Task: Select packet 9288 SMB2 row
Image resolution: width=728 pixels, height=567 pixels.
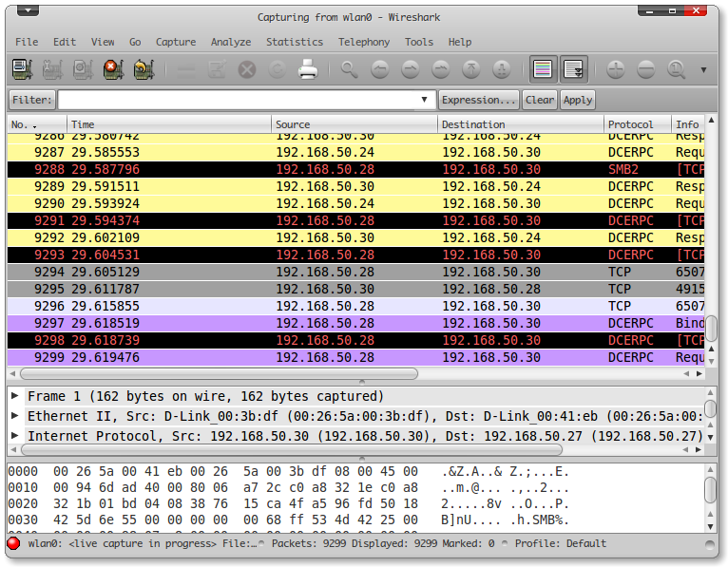Action: (355, 169)
